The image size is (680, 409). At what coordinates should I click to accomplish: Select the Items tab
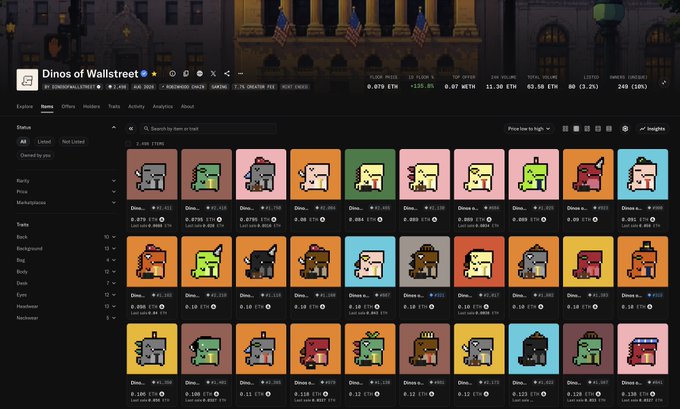(47, 107)
